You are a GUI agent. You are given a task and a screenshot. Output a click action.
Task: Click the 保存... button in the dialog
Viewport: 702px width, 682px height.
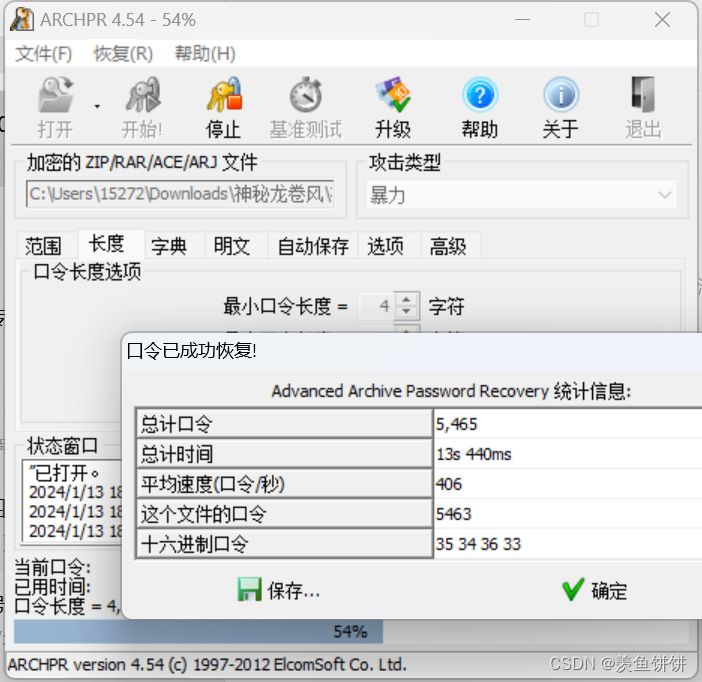click(x=279, y=590)
